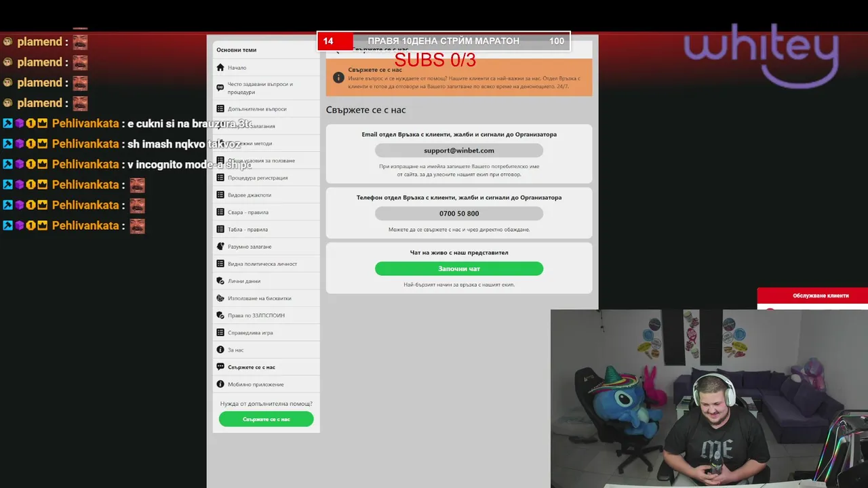Click the list icon beside Свара - правила

[220, 212]
